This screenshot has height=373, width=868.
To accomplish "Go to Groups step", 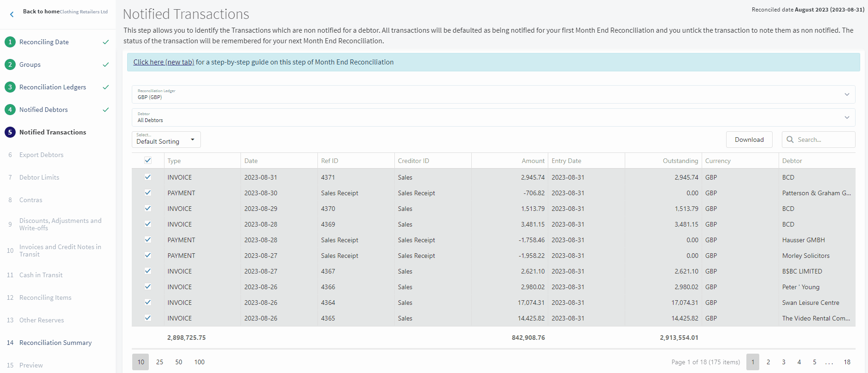I will 30,64.
